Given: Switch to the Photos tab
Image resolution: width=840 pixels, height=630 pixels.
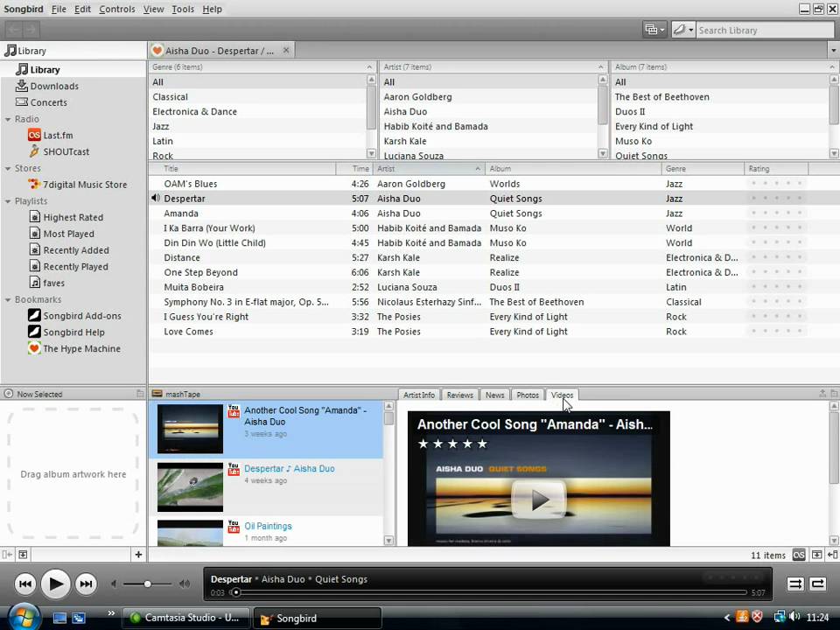Looking at the screenshot, I should 528,395.
